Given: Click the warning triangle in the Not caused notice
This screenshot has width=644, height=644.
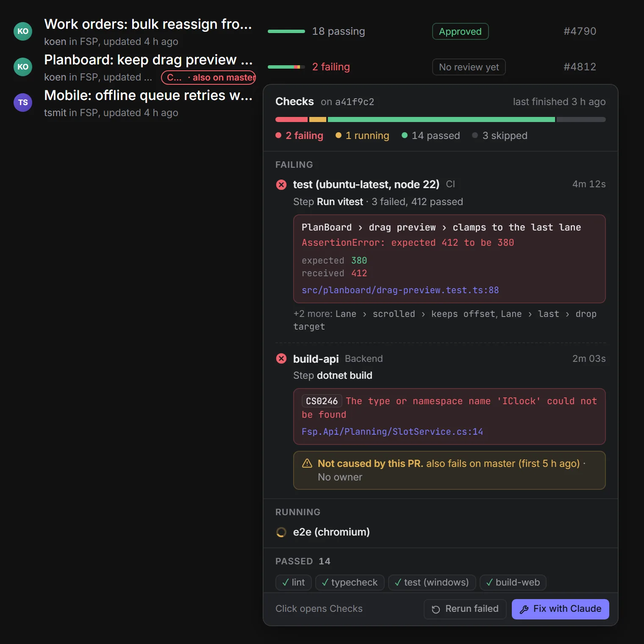Looking at the screenshot, I should pyautogui.click(x=307, y=464).
